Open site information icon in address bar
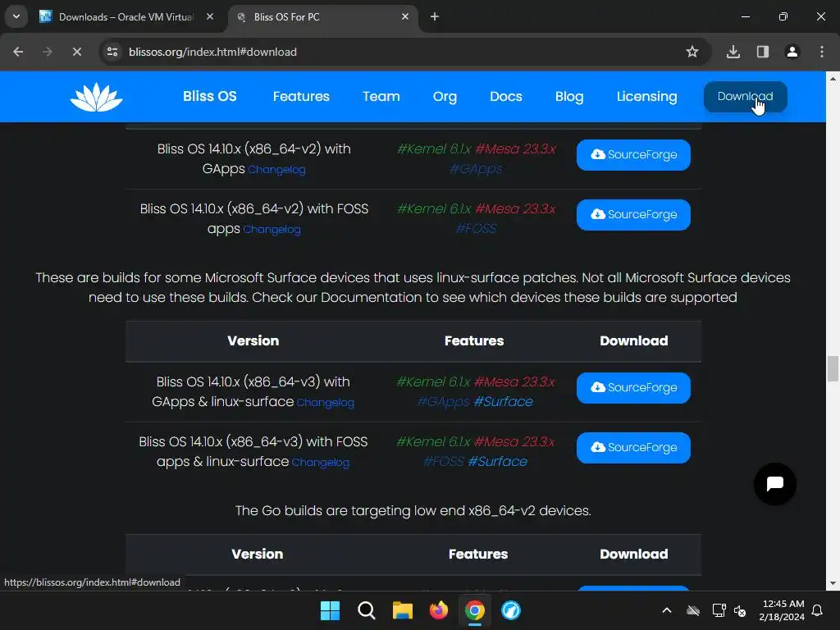Viewport: 840px width, 630px height. [112, 52]
